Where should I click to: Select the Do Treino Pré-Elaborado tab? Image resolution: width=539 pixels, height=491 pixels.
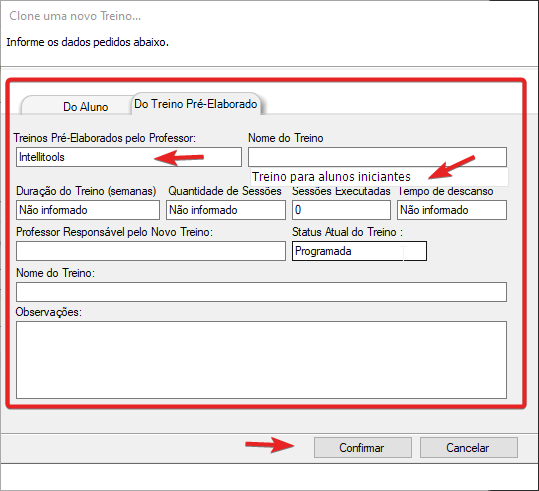point(196,103)
